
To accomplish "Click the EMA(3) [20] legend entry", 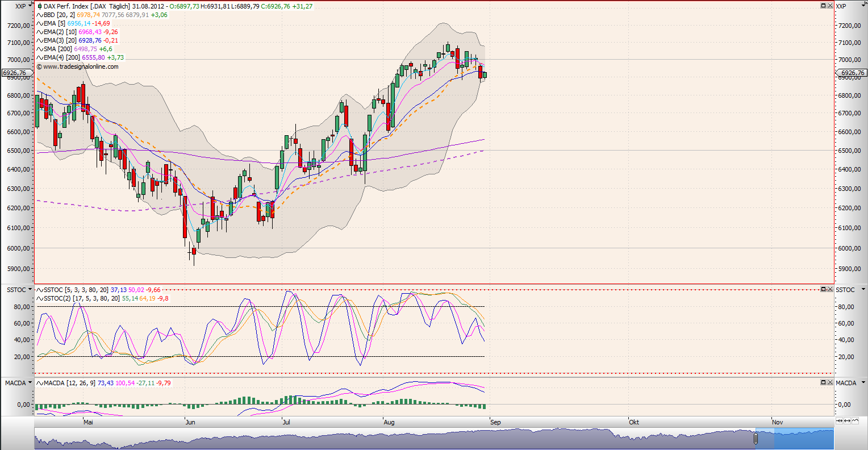I will pos(77,41).
